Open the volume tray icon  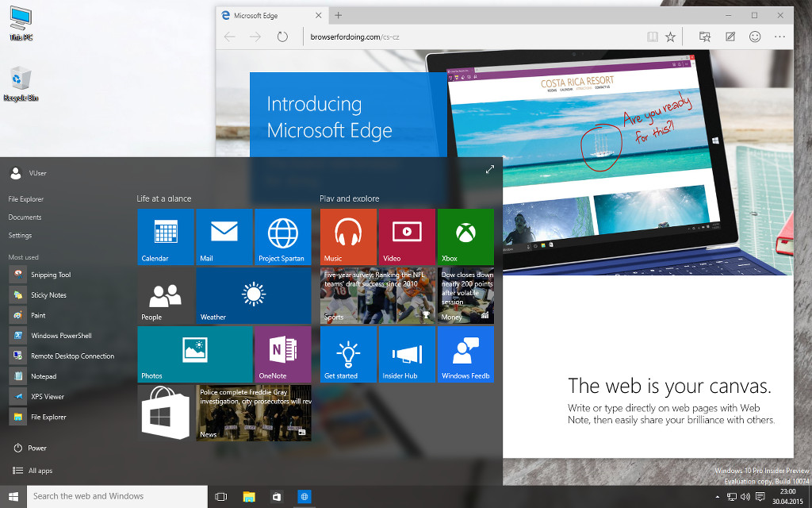pos(745,497)
